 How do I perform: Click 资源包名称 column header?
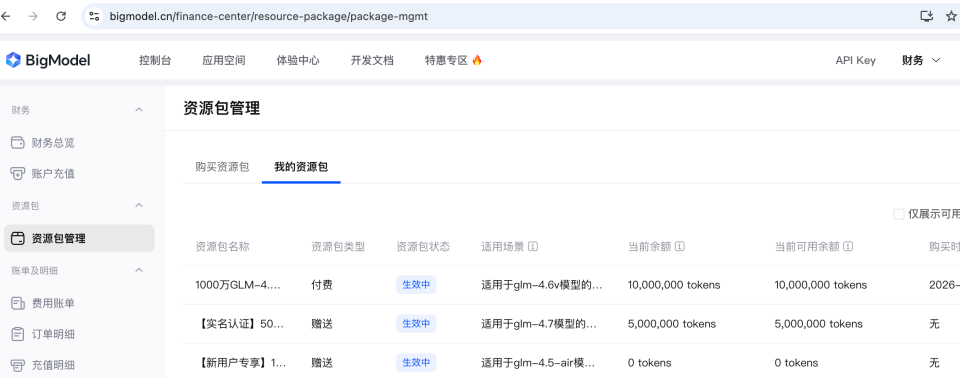pos(222,246)
